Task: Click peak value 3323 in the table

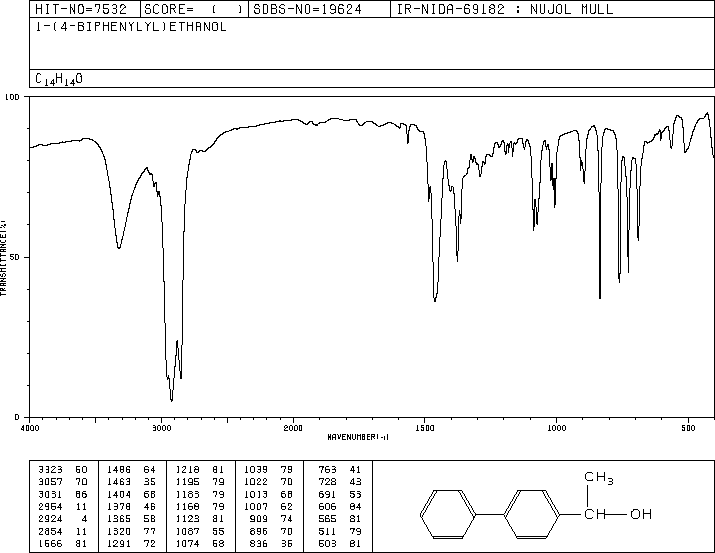Action: 50,470
